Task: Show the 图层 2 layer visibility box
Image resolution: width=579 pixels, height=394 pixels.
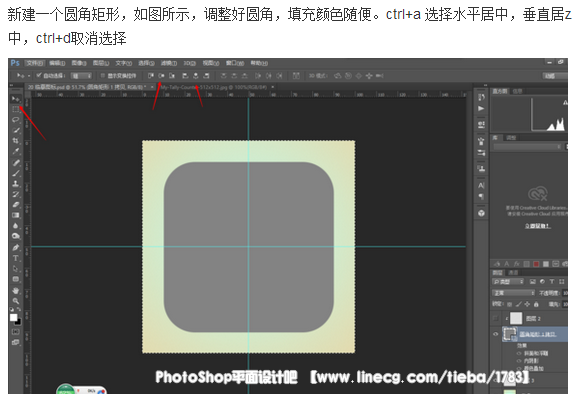Action: coord(496,318)
